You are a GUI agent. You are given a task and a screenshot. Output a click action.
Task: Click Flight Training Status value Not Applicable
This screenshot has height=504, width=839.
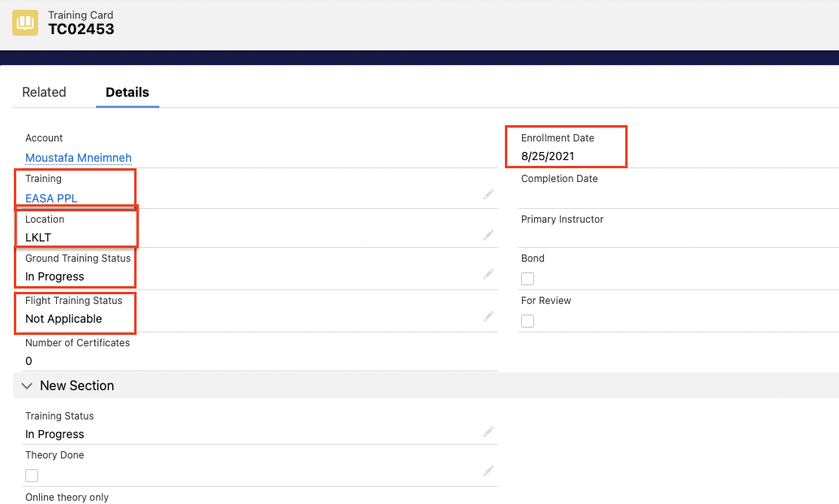coord(63,319)
